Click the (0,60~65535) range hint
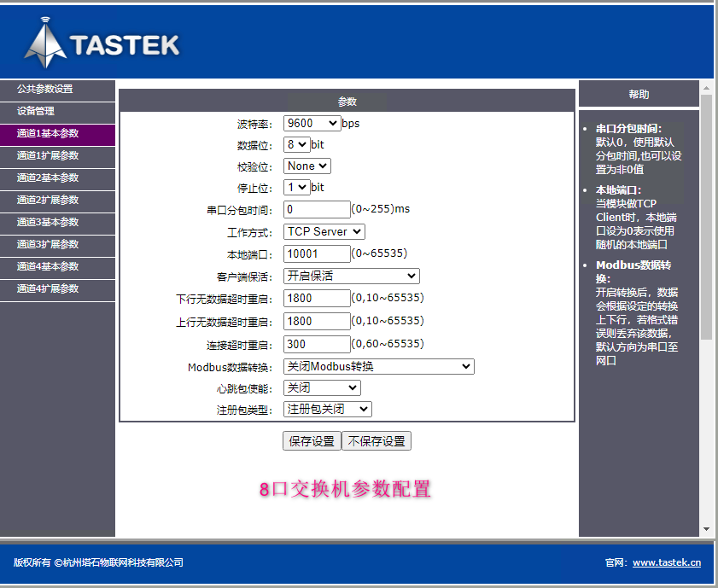The height and width of the screenshot is (588, 718). [388, 344]
